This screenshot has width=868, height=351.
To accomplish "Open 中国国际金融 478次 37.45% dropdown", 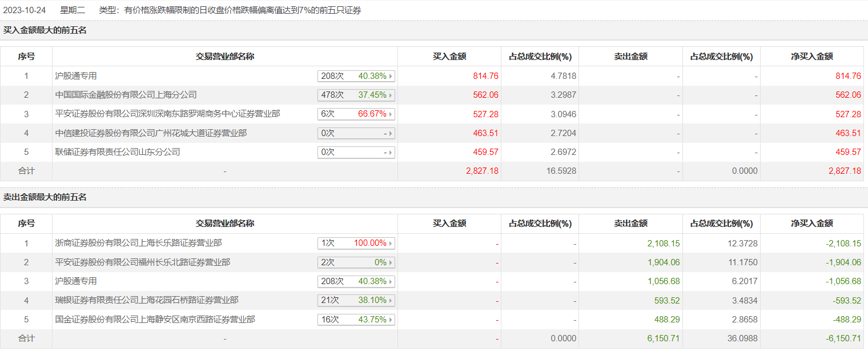I will [x=391, y=95].
